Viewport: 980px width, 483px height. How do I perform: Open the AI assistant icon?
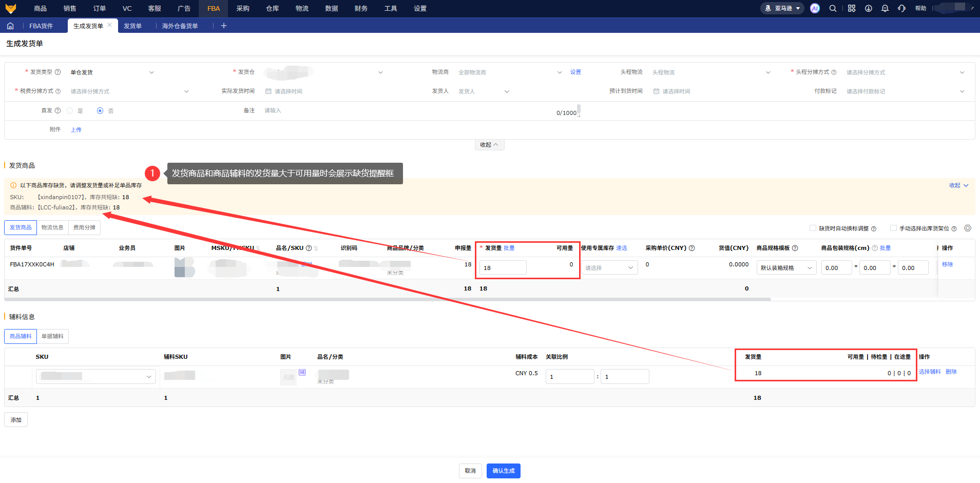click(x=815, y=8)
